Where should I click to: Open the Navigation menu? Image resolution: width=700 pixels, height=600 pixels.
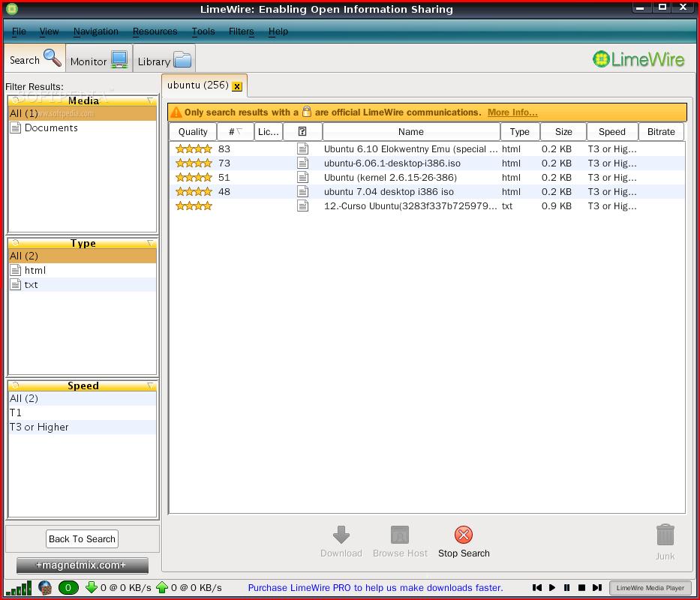pyautogui.click(x=95, y=31)
